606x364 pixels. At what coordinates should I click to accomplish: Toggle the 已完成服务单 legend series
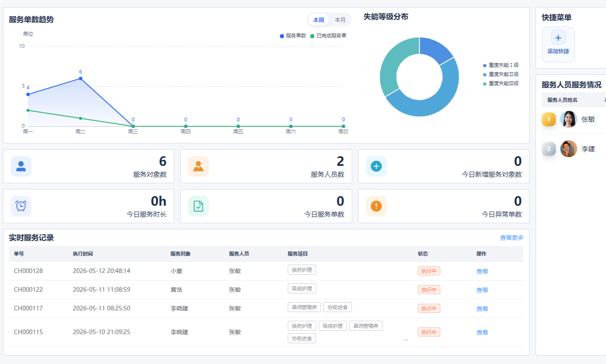(328, 36)
